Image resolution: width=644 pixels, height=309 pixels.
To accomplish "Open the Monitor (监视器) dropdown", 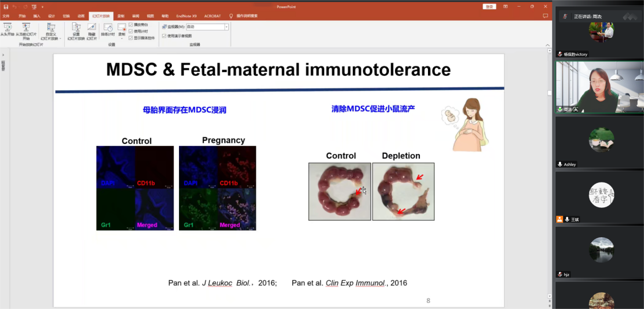I will coord(226,27).
